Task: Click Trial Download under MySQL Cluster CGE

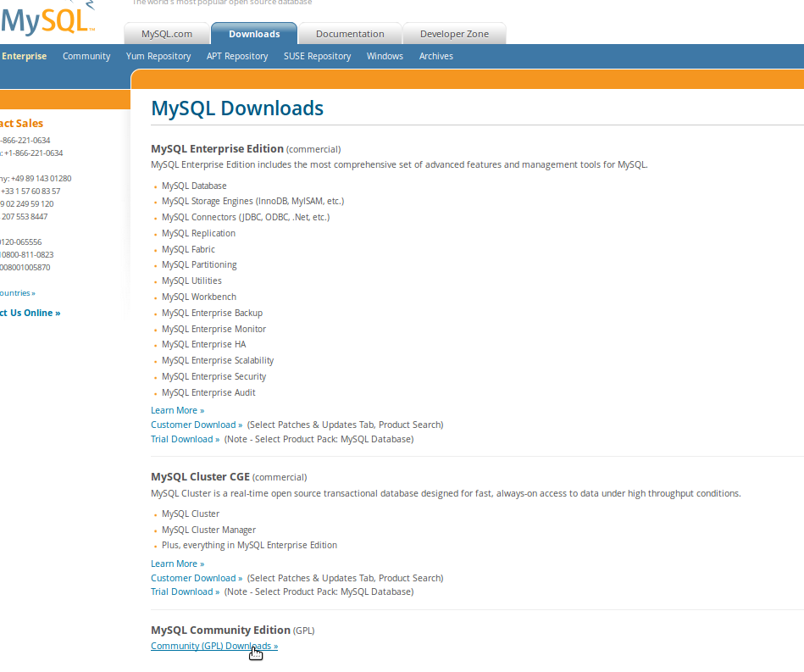Action: coord(185,591)
